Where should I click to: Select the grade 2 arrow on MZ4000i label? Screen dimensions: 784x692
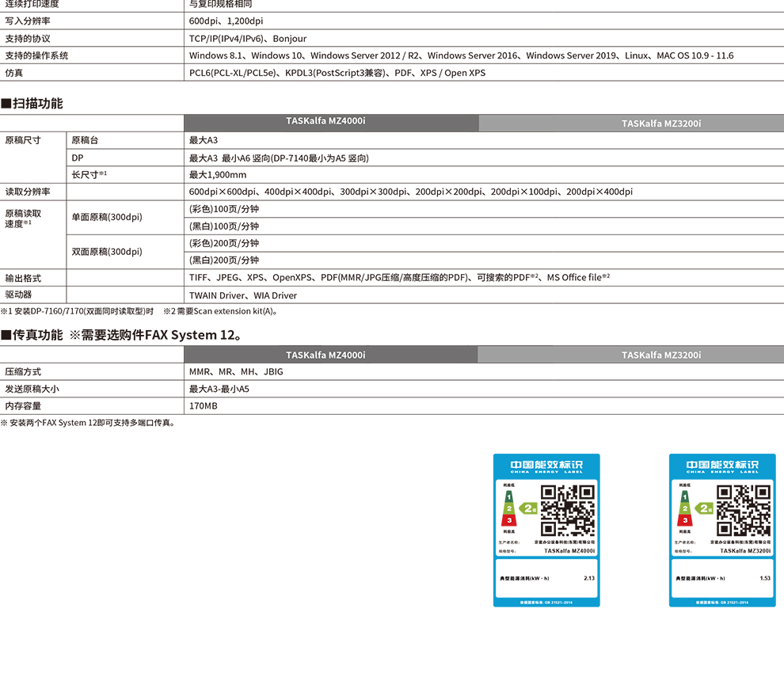(x=529, y=508)
